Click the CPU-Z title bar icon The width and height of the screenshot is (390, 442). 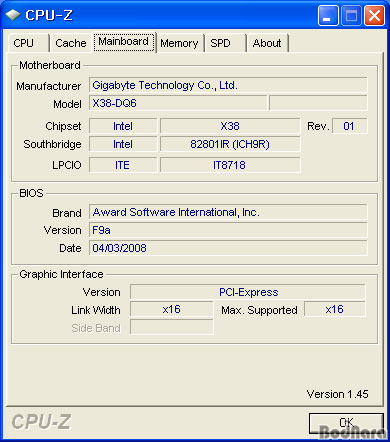coord(13,15)
